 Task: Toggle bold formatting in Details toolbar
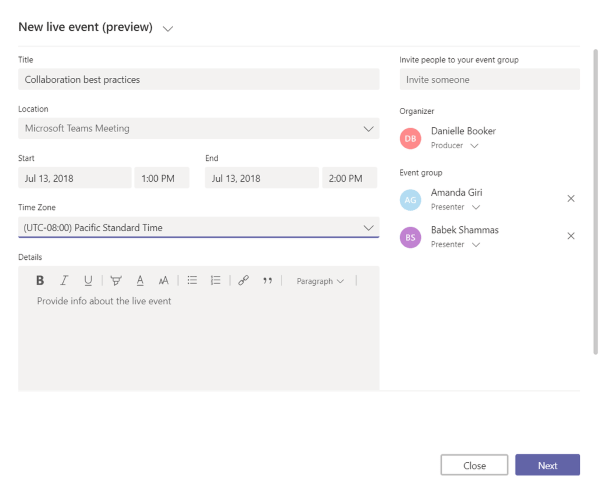click(x=40, y=281)
